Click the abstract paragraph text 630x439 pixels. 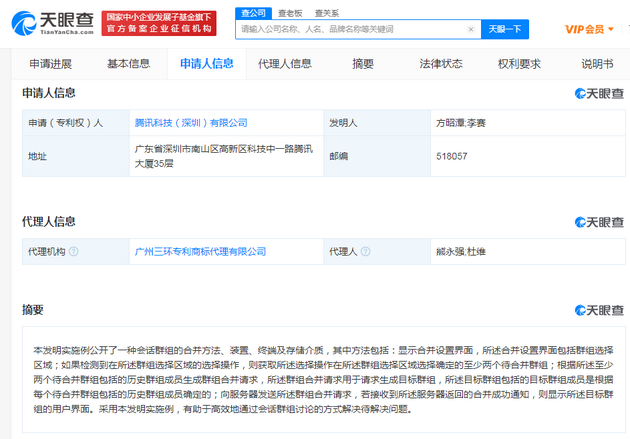[x=323, y=380]
